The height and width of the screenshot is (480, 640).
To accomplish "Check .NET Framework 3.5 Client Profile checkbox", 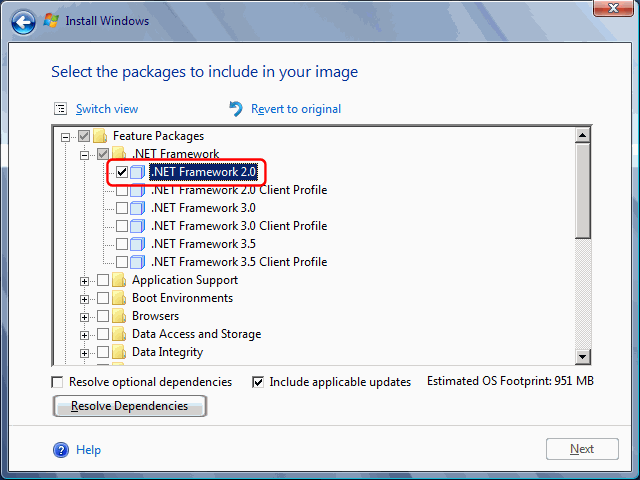I will 122,262.
